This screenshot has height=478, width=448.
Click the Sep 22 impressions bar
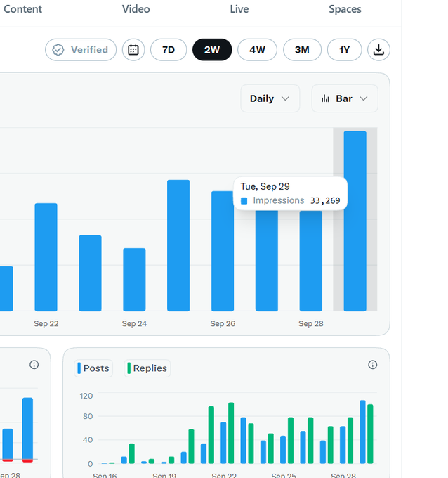46,257
